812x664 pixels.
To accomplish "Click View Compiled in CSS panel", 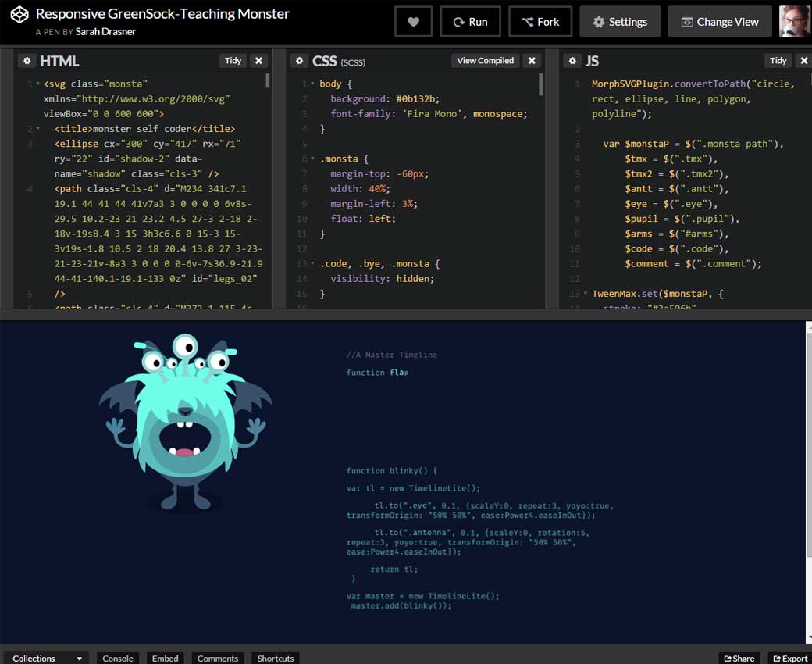I will [485, 61].
